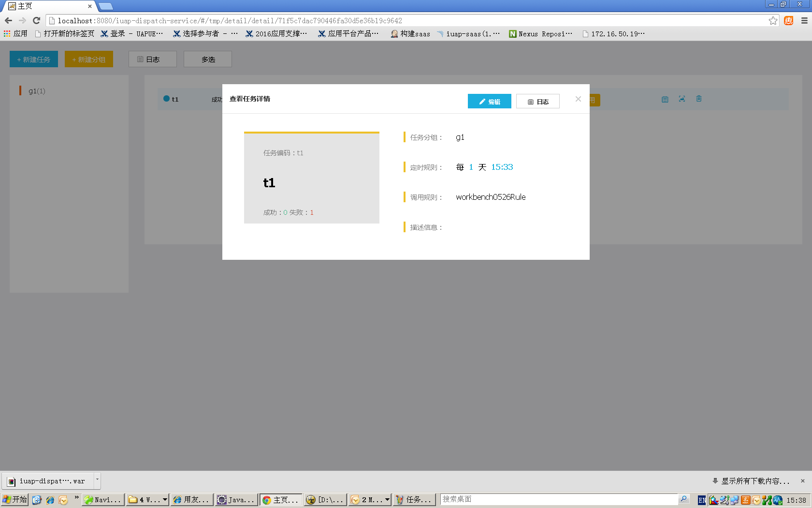The image size is (812, 508).
Task: Expand the folder windows group in taskbar
Action: 165,500
